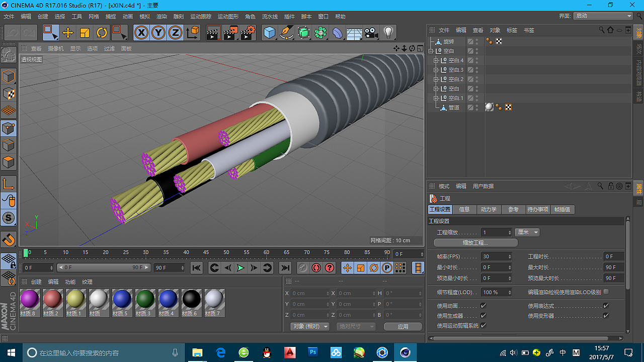Viewport: 644px width, 362px height.
Task: Add a Cube primitive from the toolbar
Action: 270,33
